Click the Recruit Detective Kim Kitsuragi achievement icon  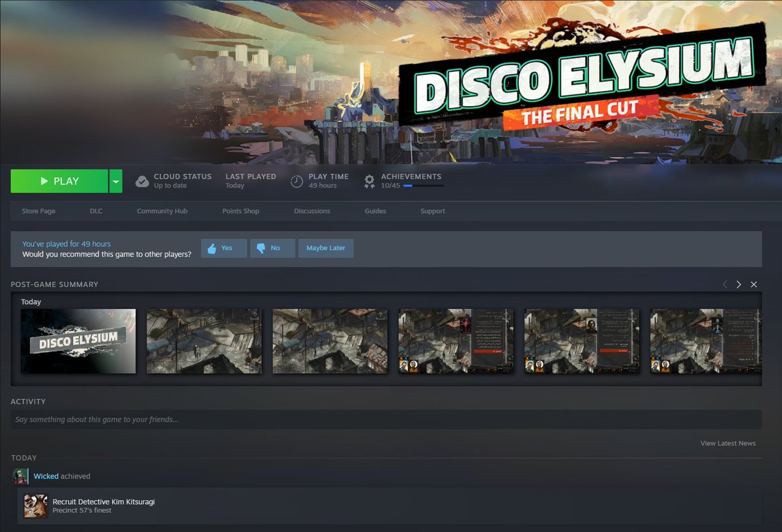[35, 506]
